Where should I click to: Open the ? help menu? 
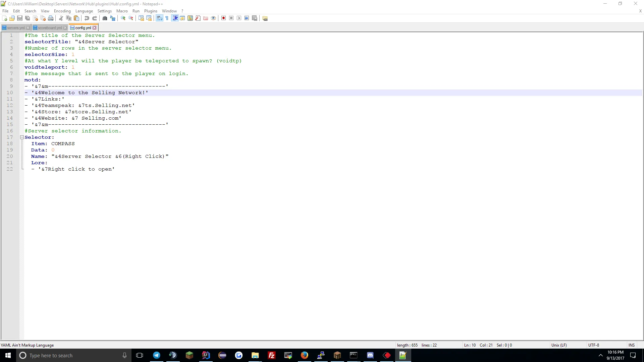(x=182, y=11)
